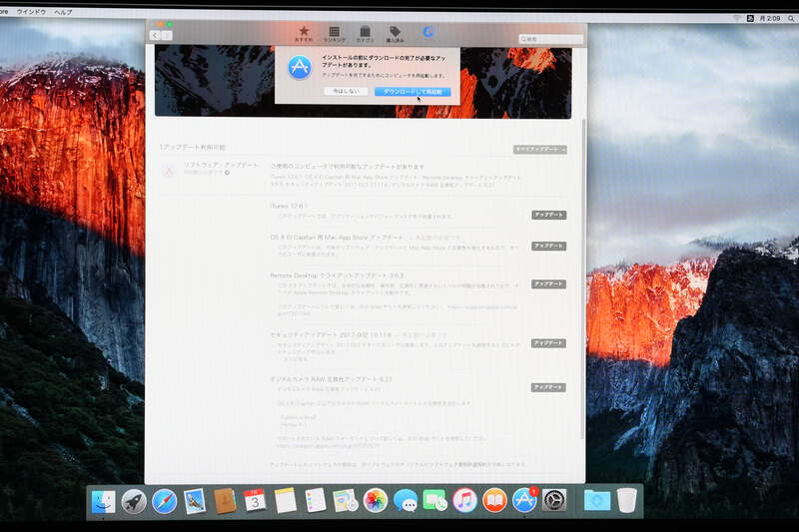Click the App Store Dock icon with badge
The image size is (799, 532).
pyautogui.click(x=525, y=501)
